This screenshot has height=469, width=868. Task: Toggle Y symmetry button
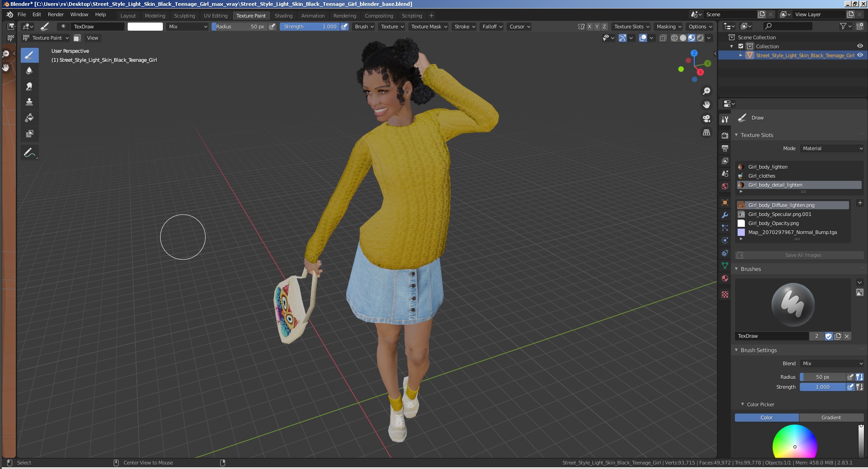pyautogui.click(x=597, y=27)
